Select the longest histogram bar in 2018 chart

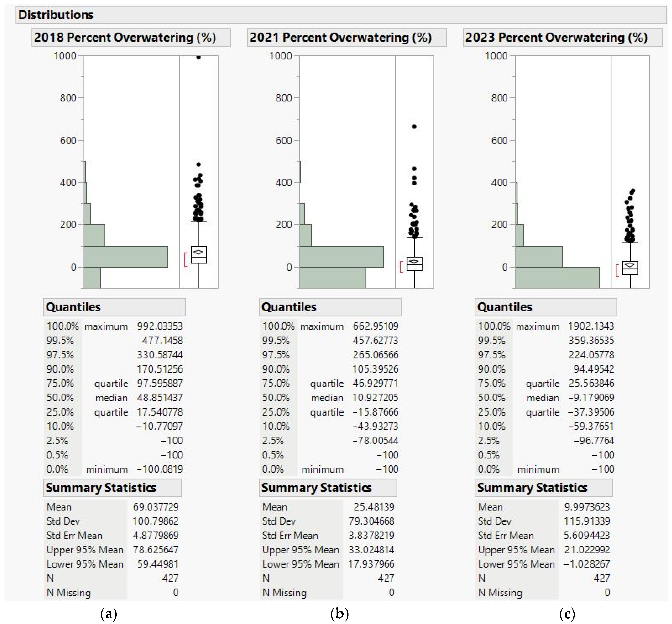pyautogui.click(x=126, y=257)
